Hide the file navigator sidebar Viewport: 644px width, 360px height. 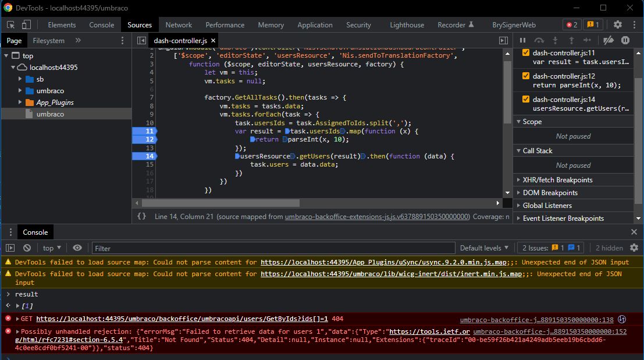click(141, 40)
